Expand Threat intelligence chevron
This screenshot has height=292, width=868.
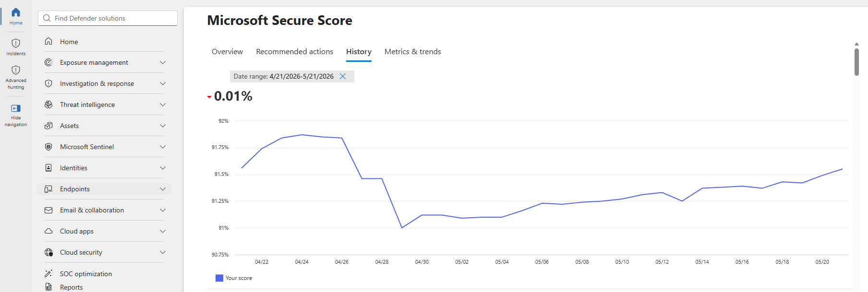[x=163, y=105]
